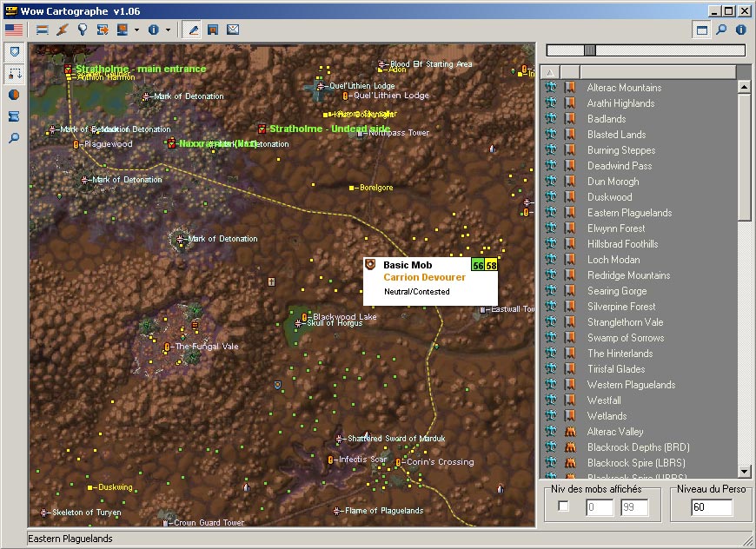Click The Fungal Vale map marker
This screenshot has width=756, height=549.
(x=167, y=347)
